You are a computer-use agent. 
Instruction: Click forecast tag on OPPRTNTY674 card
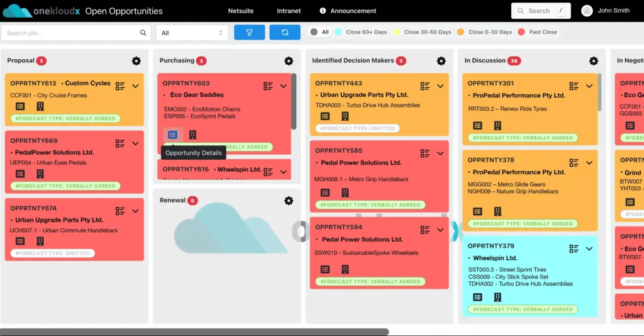click(53, 254)
